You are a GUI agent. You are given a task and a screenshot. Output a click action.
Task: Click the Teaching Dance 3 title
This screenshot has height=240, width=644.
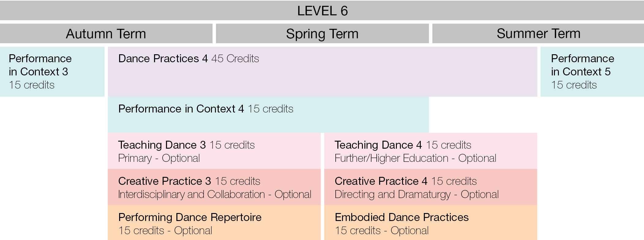[x=162, y=145]
